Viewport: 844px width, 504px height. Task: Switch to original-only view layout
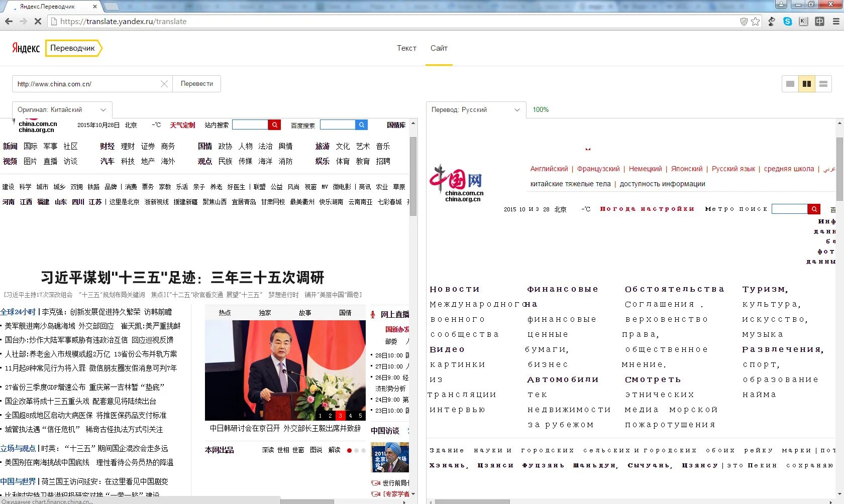pyautogui.click(x=790, y=84)
